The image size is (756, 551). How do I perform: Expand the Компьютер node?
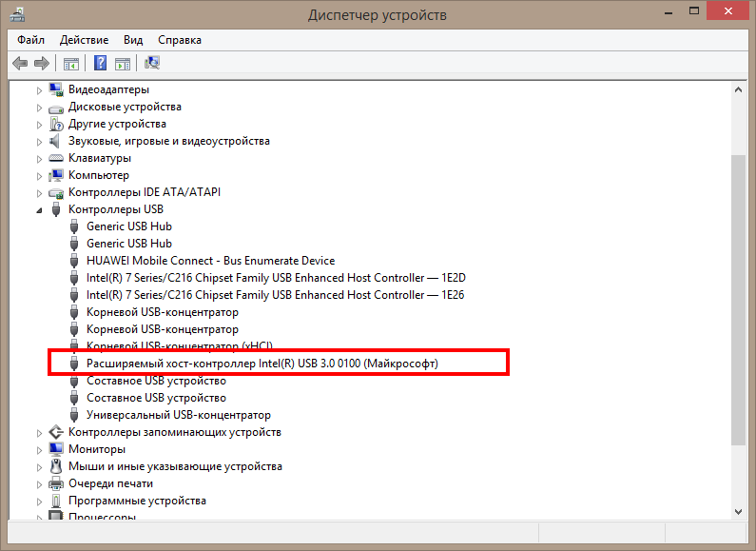click(x=40, y=176)
